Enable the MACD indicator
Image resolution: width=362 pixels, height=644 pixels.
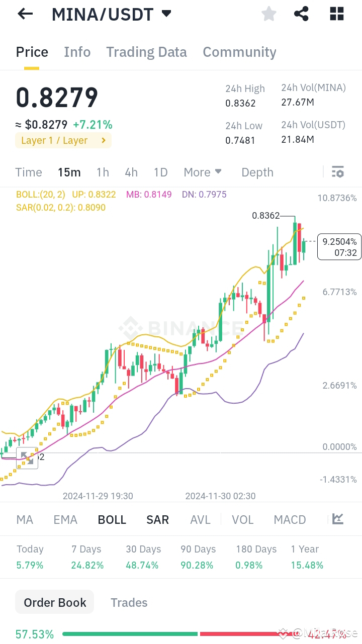tap(290, 519)
